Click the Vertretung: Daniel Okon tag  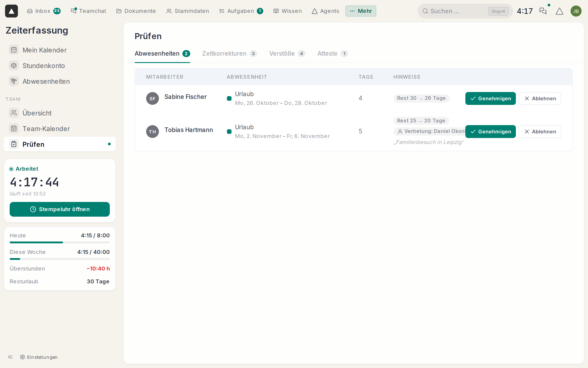pyautogui.click(x=430, y=131)
